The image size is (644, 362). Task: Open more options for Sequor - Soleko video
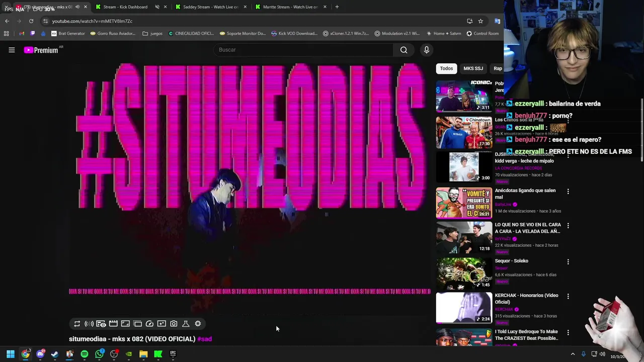(568, 262)
